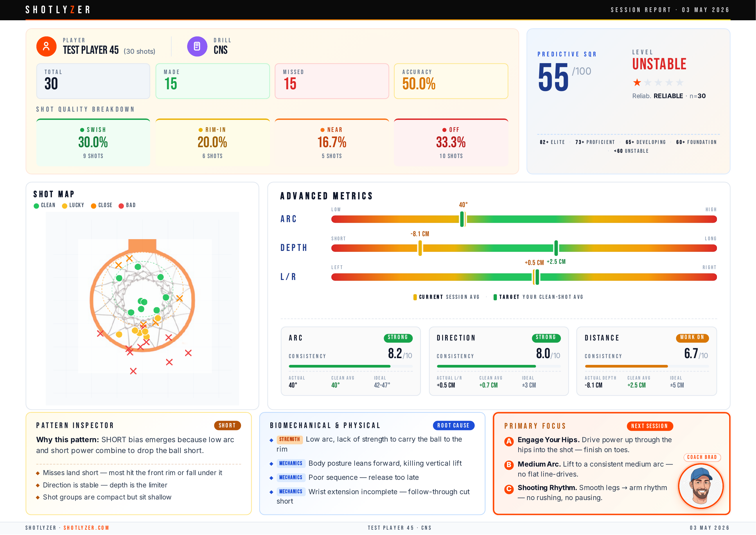Click the MADE 15 stat box
This screenshot has width=756, height=535.
[212, 81]
